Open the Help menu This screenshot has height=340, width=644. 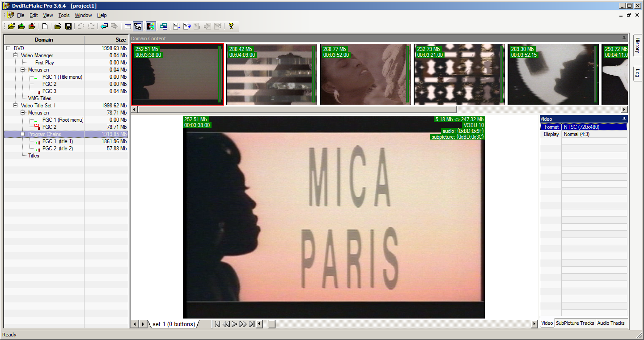click(x=102, y=15)
